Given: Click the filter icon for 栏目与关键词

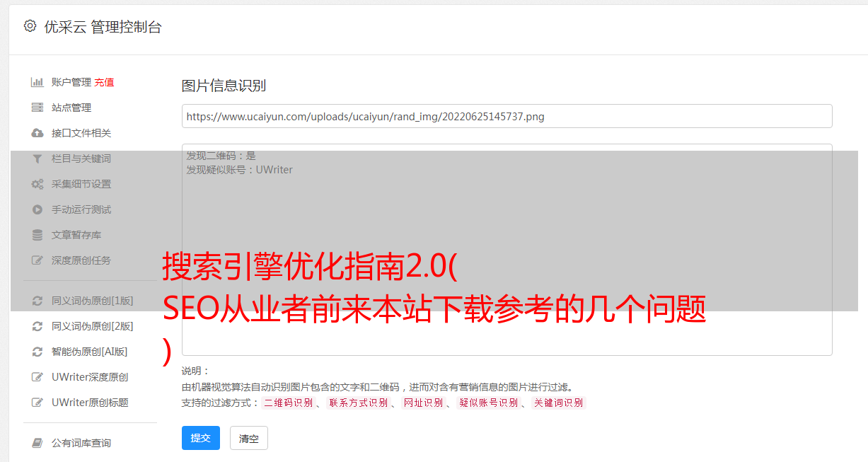Looking at the screenshot, I should pyautogui.click(x=37, y=158).
